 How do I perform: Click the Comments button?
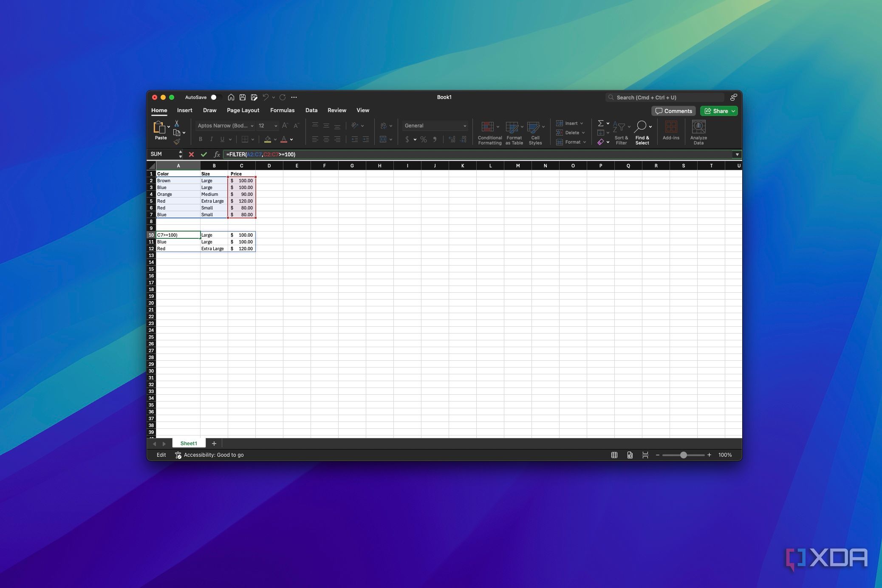(673, 111)
